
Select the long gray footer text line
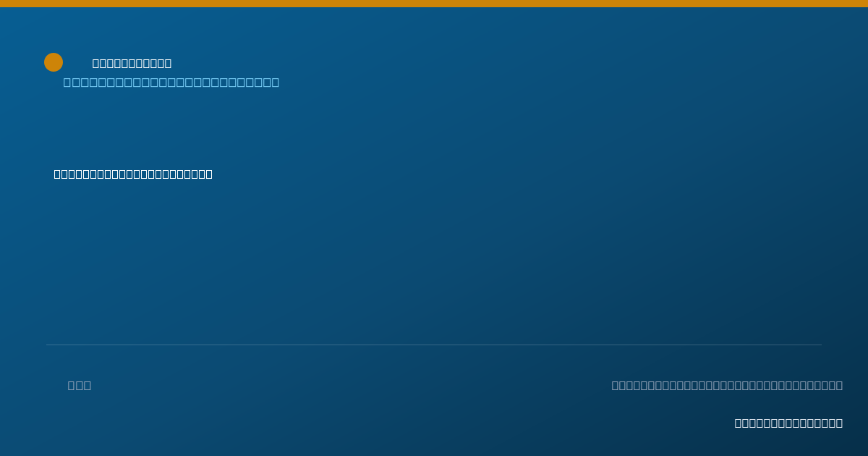pos(727,386)
